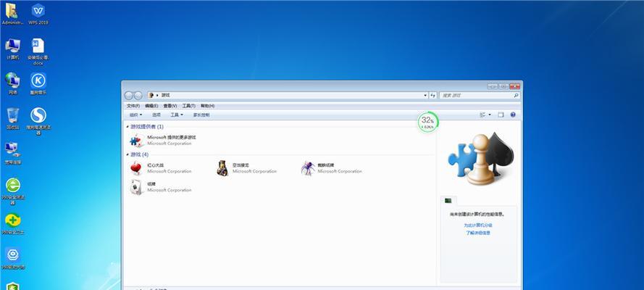Open the File (文件) menu
The height and width of the screenshot is (290, 644).
[x=133, y=106]
